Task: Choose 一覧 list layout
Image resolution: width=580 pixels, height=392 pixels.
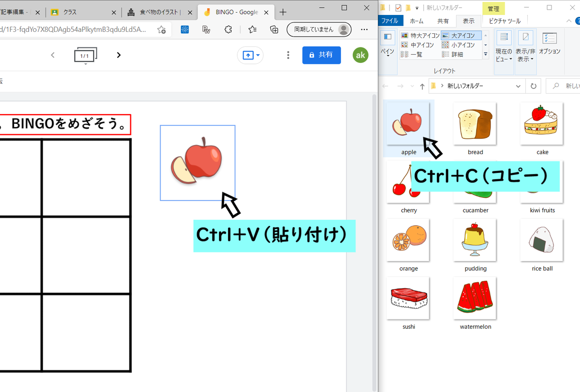Action: coord(412,55)
